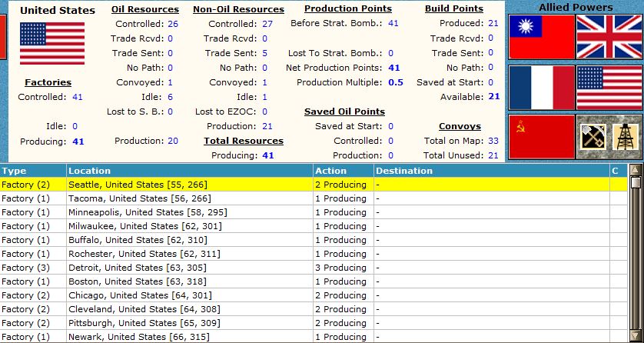
Task: Select the Tacoma, United States factory row
Action: [314, 198]
